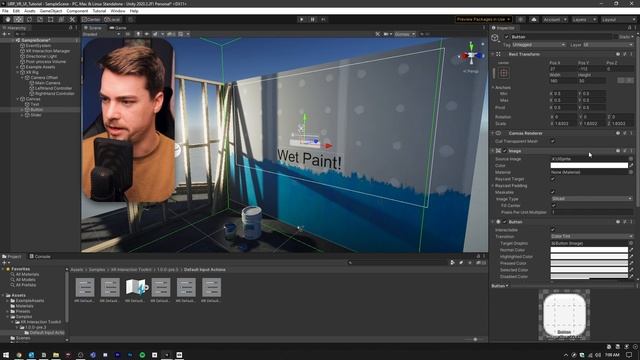Select the Transform tool in toolbar
The width and height of the screenshot is (640, 360).
point(61,19)
